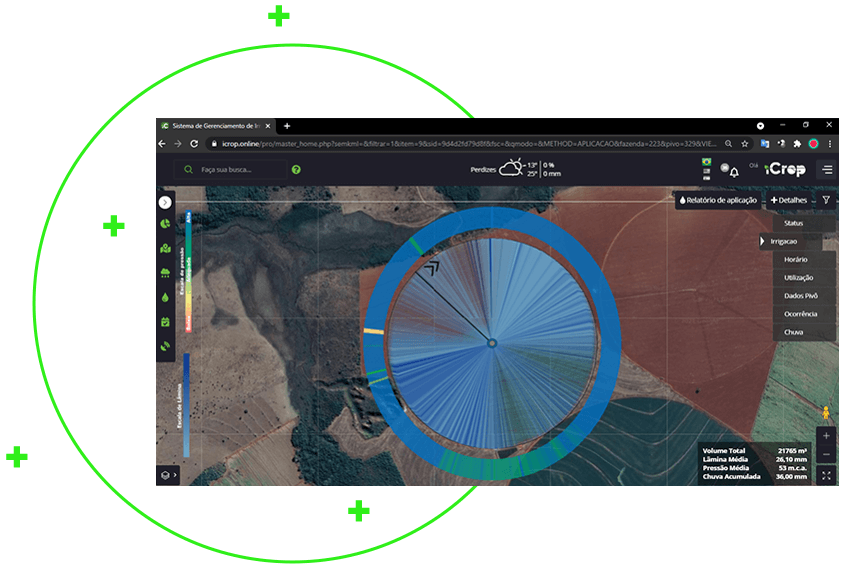Click the 'Volume Total' 21765 m³ value
Viewport: 849px width, 570px height.
click(792, 451)
